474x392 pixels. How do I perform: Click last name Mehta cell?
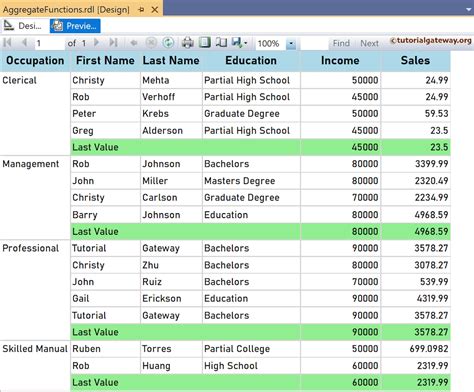click(171, 80)
